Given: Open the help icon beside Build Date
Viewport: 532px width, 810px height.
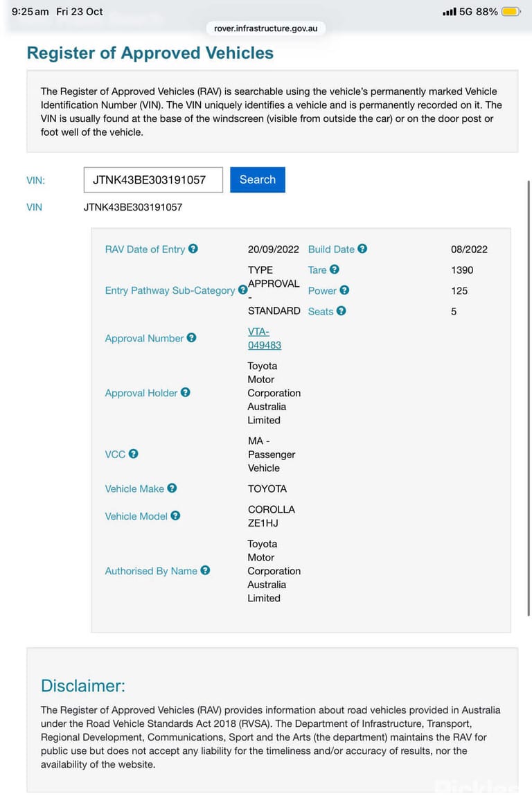Looking at the screenshot, I should click(x=362, y=249).
